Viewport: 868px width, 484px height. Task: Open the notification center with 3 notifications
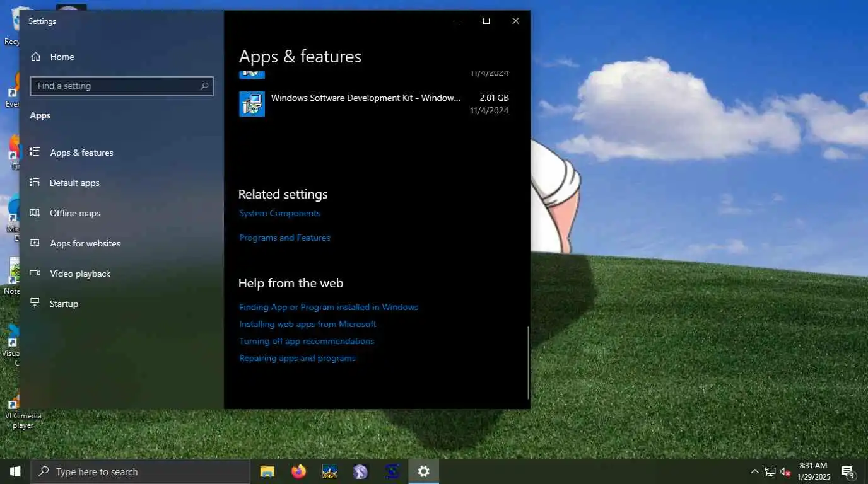(x=848, y=471)
